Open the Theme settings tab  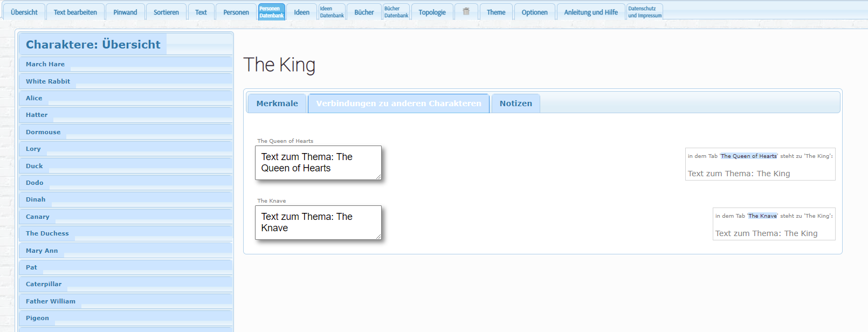(496, 12)
